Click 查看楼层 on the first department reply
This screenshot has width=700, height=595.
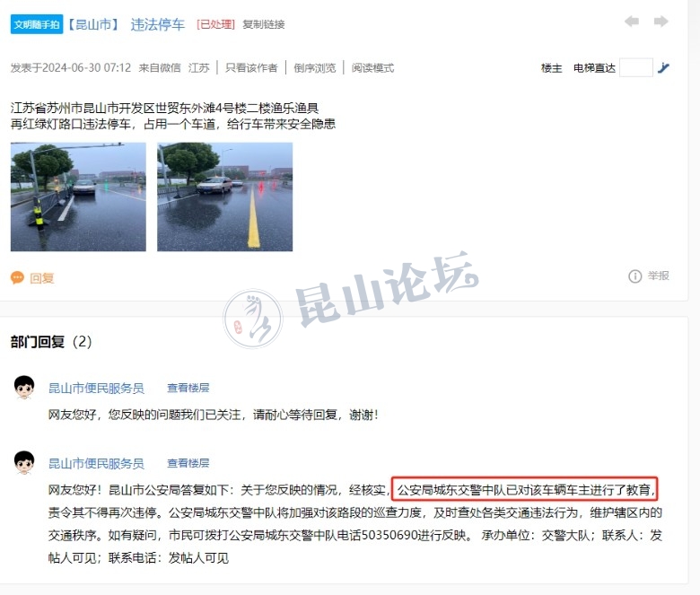tap(188, 388)
